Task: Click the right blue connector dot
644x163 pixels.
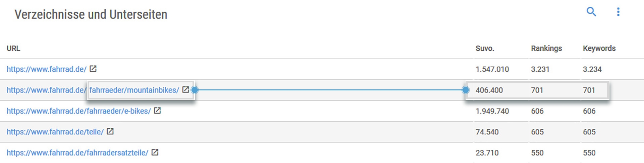Action: [x=465, y=90]
